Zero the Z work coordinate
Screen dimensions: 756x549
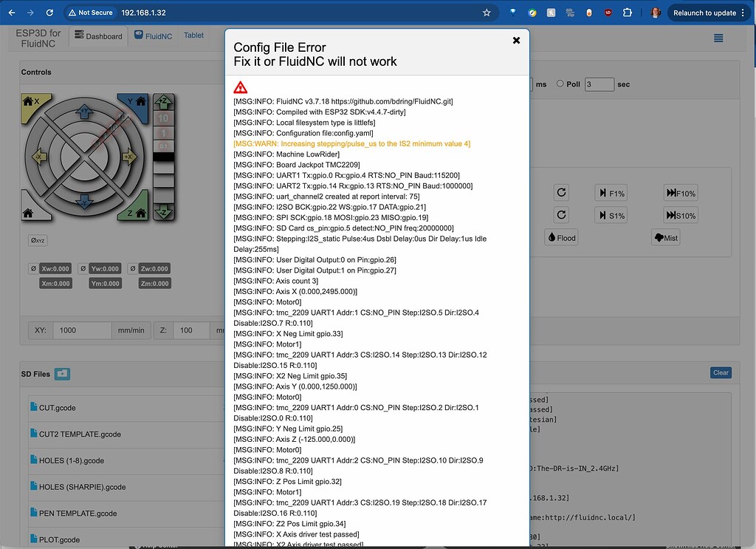pos(133,269)
